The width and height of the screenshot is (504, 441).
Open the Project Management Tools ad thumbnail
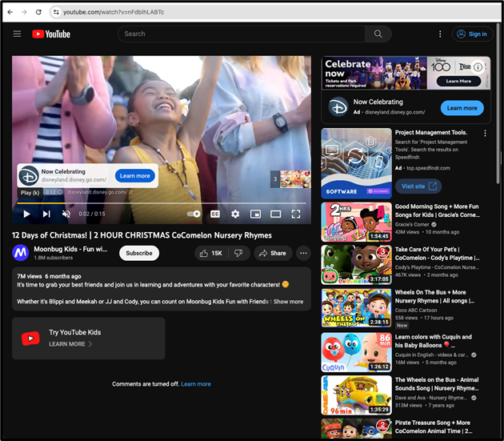[x=357, y=163]
